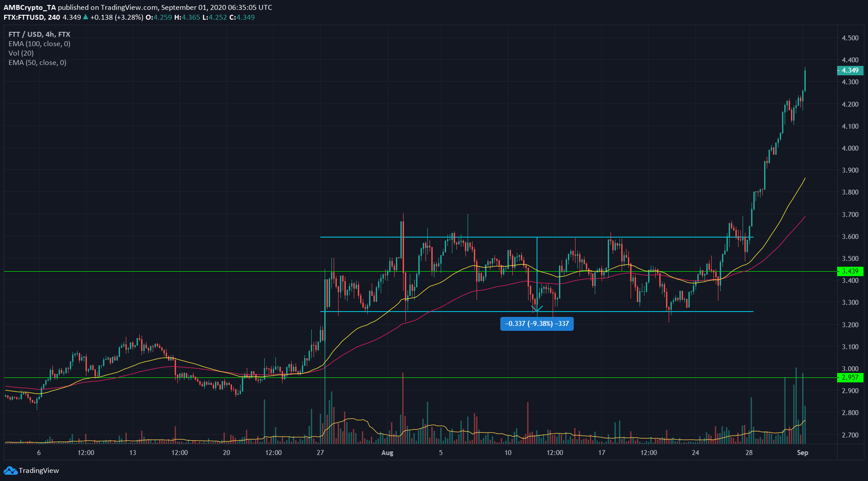Click the O:4.259 open value in header
Viewport: 868px width, 481px height.
(159, 17)
